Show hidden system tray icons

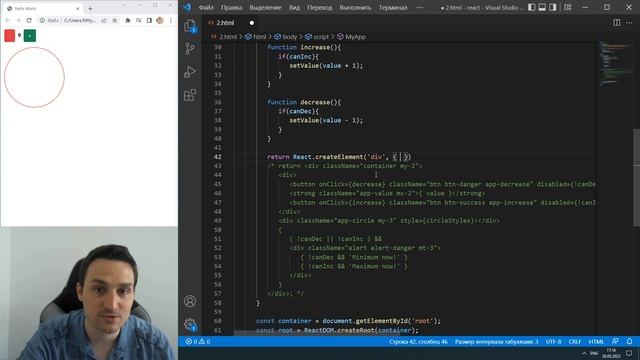coord(584,353)
